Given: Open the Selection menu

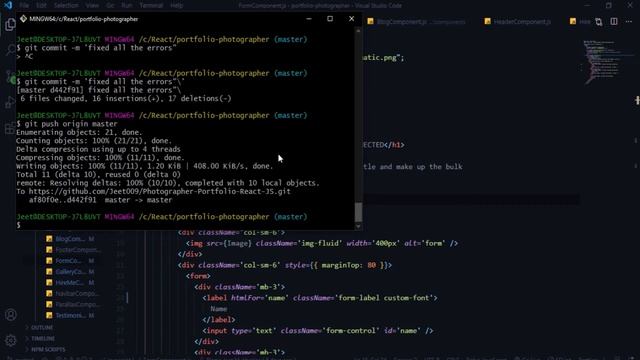Looking at the screenshot, I should (66, 6).
